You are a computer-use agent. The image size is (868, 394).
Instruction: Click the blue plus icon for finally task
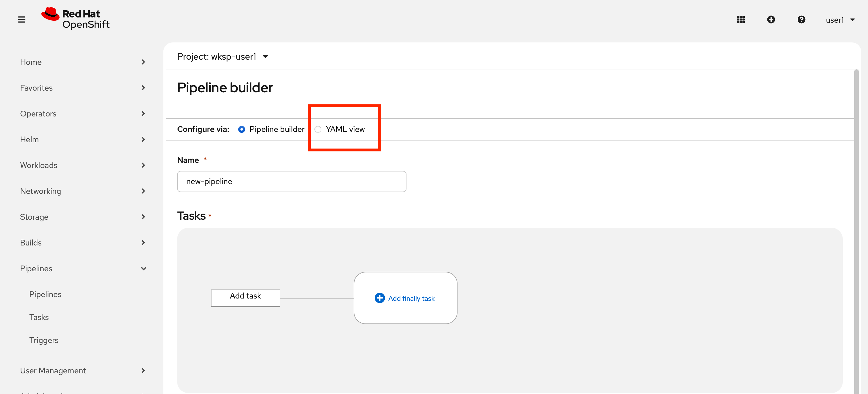point(380,298)
